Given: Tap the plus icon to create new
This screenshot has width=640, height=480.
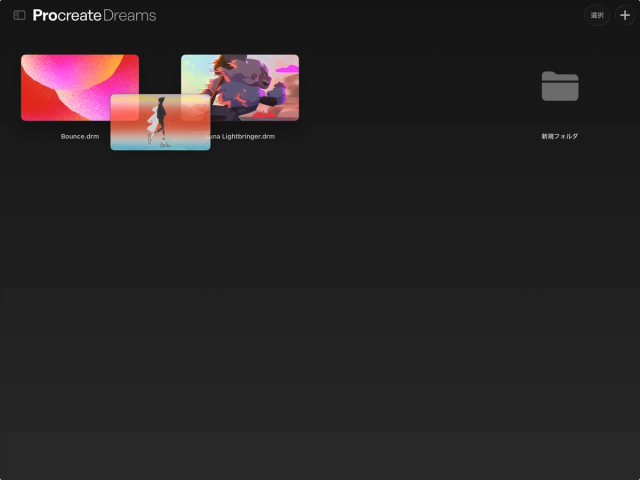Looking at the screenshot, I should pyautogui.click(x=625, y=15).
